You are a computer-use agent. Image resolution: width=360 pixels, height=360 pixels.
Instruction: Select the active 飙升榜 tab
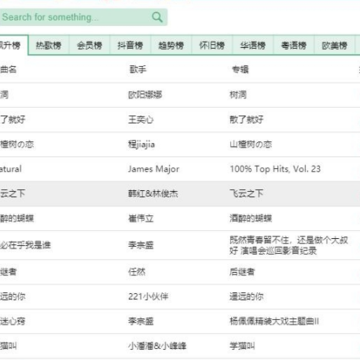click(x=14, y=45)
